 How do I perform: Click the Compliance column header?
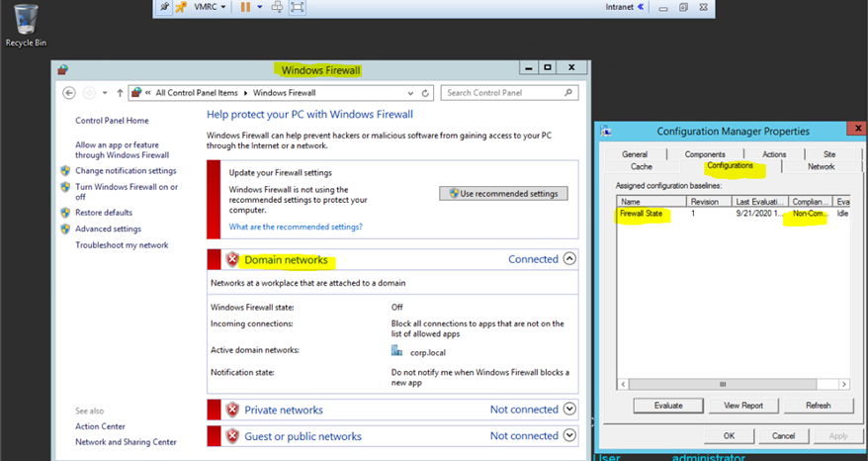coord(810,202)
